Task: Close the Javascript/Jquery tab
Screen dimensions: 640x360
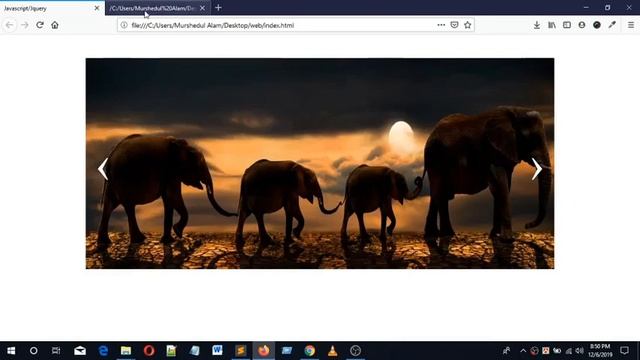Action: tap(97, 8)
